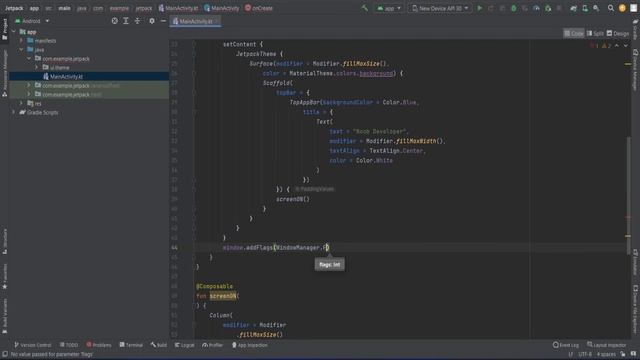Open the Android project view dropdown
The width and height of the screenshot is (640, 360).
(x=32, y=21)
